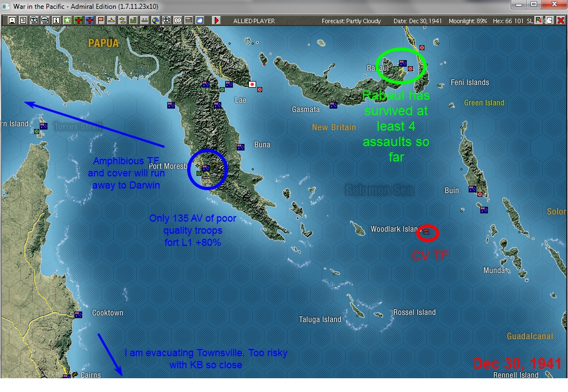Click the green square marker at Port Moresby
Image resolution: width=568 pixels, height=392 pixels.
tap(199, 174)
